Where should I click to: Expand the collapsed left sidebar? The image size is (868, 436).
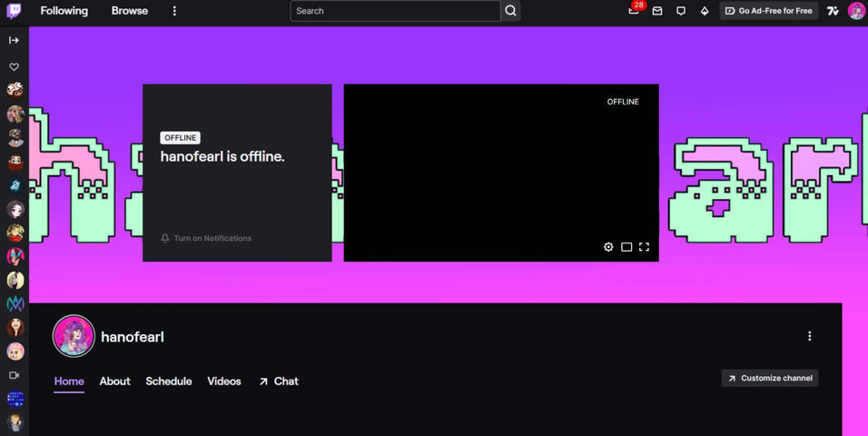coord(15,40)
